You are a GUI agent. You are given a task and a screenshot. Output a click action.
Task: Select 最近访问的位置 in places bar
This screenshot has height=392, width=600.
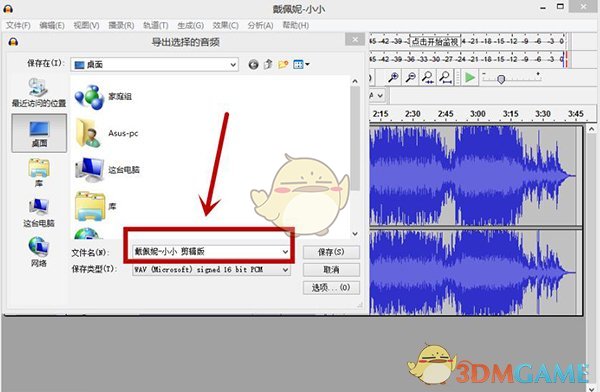pyautogui.click(x=39, y=93)
